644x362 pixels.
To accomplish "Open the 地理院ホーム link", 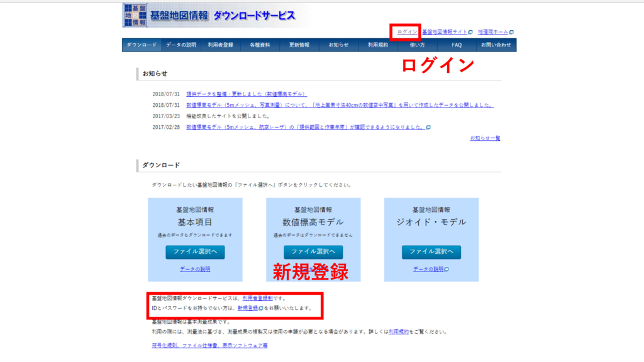I will (x=493, y=31).
